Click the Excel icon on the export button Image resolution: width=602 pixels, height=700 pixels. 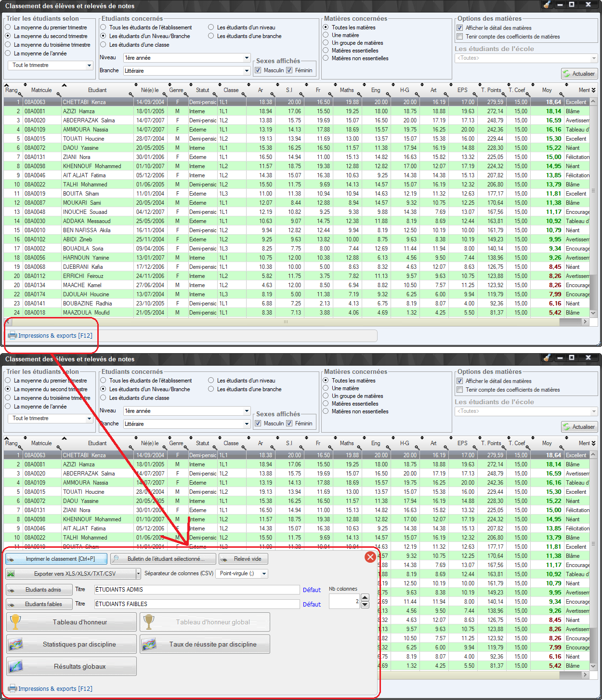(11, 573)
